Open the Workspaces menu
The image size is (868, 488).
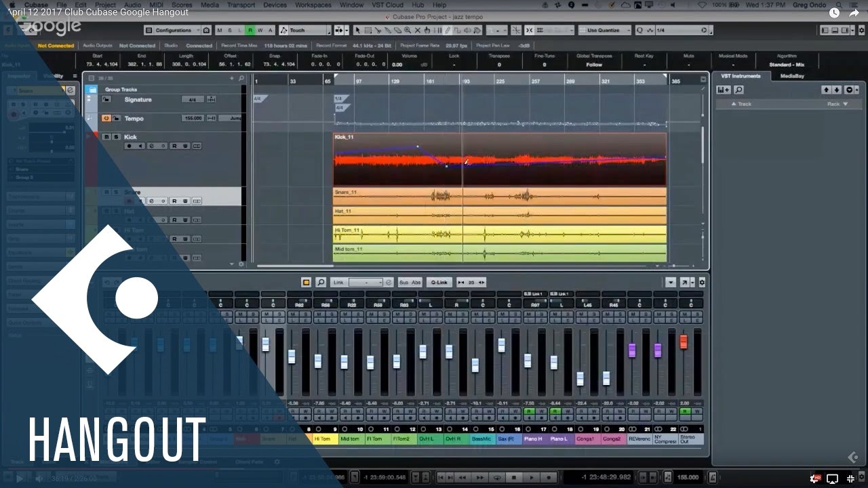(313, 5)
